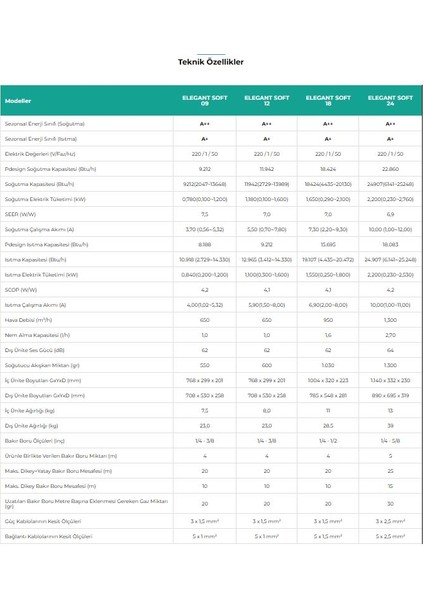The height and width of the screenshot is (600, 424).
Task: Click 'Ürünle Birlikte Verilen Bakır Boru Miktarı (m)'
Action: pos(60,456)
